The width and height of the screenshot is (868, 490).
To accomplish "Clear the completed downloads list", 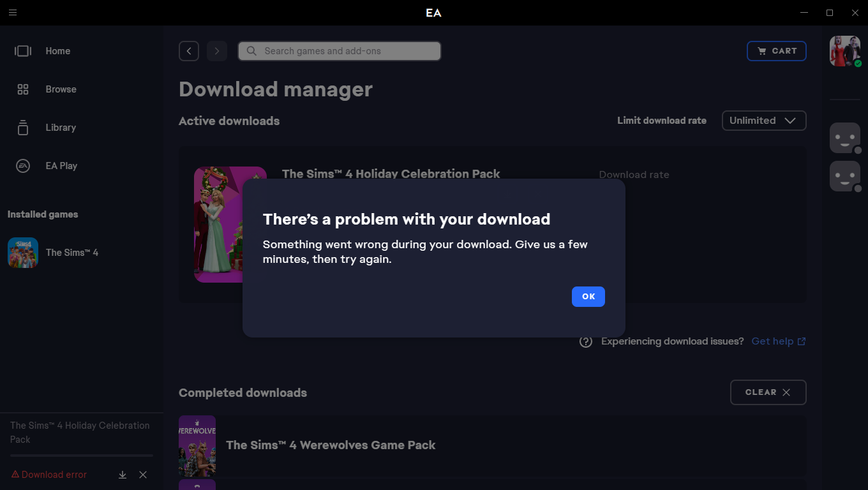I will pos(768,392).
